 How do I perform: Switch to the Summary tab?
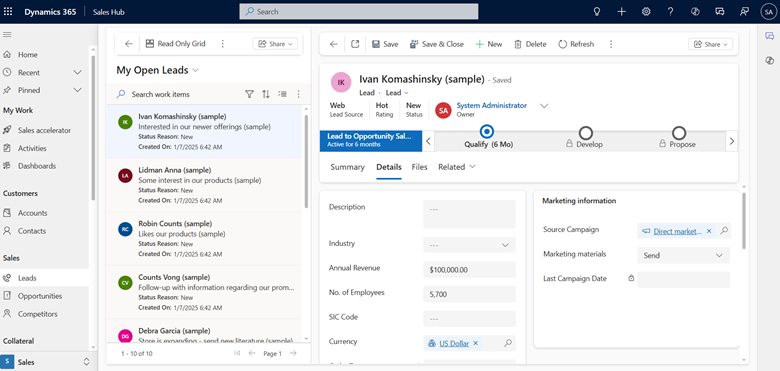pyautogui.click(x=347, y=167)
